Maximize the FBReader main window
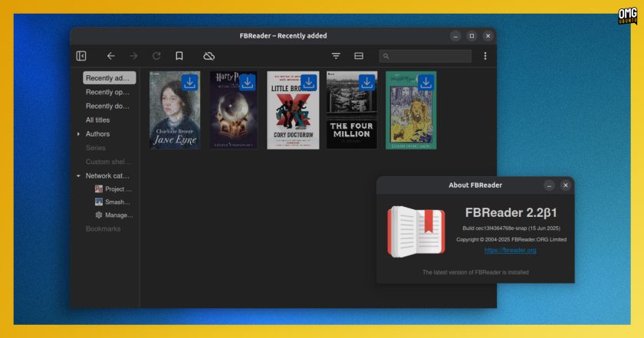The width and height of the screenshot is (644, 338). [x=472, y=36]
